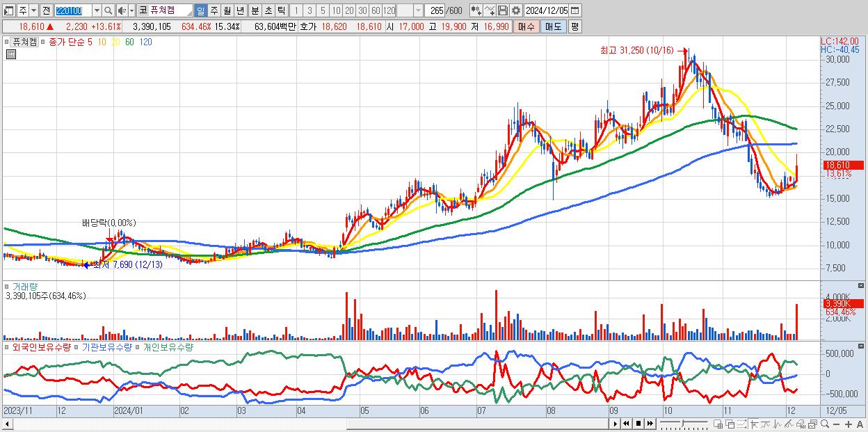868x432 pixels.
Task: Switch to 분 minute chart tab
Action: (255, 11)
